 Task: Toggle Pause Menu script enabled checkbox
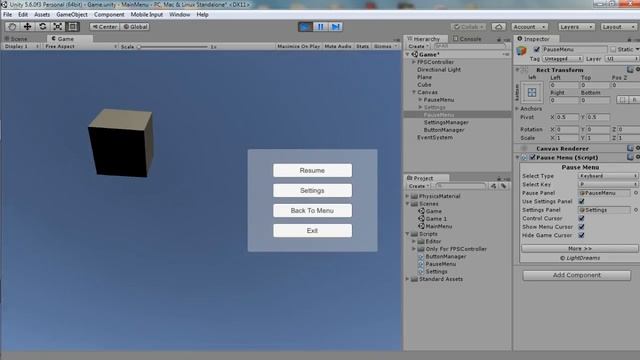coord(533,157)
